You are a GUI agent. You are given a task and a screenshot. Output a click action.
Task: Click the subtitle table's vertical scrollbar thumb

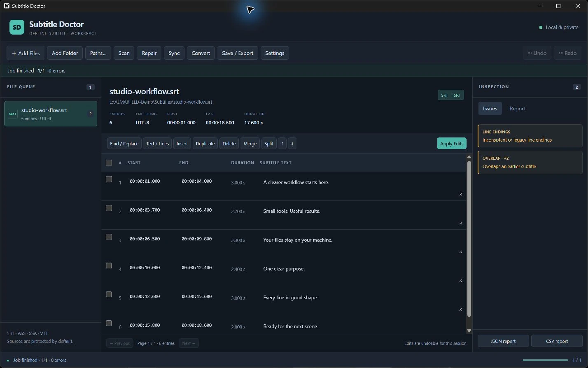(469, 239)
